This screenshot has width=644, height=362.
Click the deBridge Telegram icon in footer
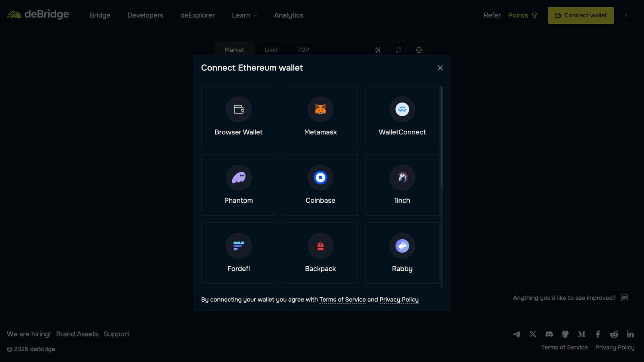tap(516, 334)
